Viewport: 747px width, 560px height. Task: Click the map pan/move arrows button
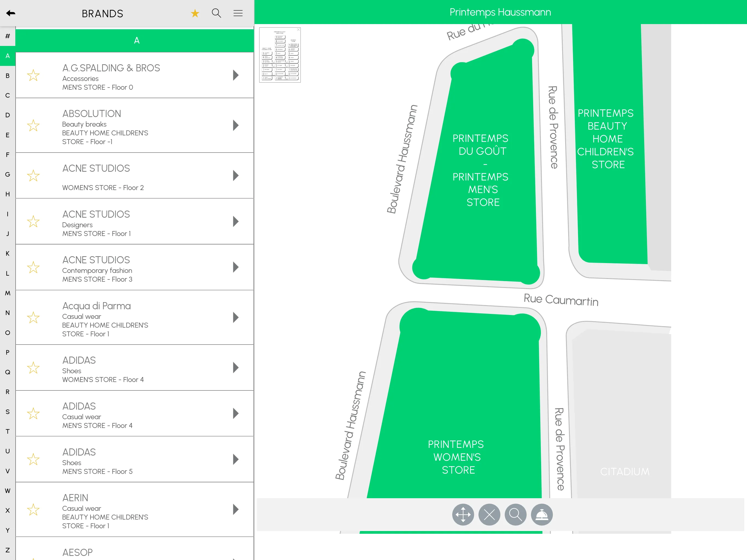click(x=463, y=514)
